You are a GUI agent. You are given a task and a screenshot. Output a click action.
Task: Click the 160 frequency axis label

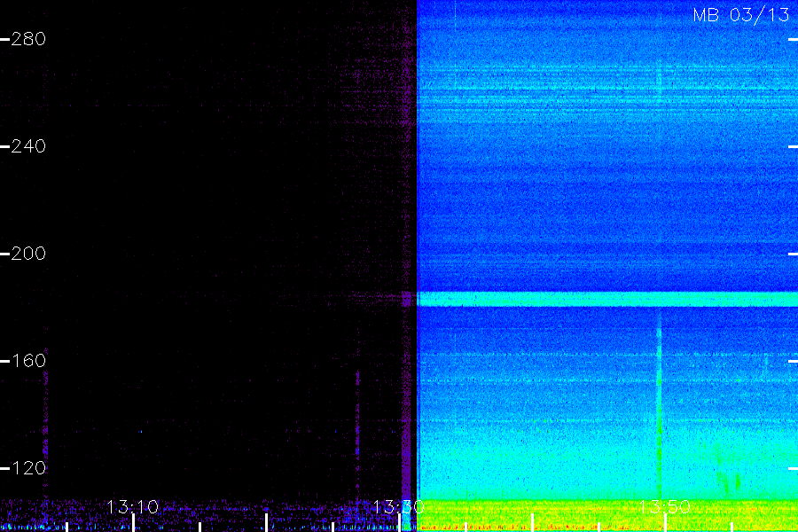click(28, 361)
